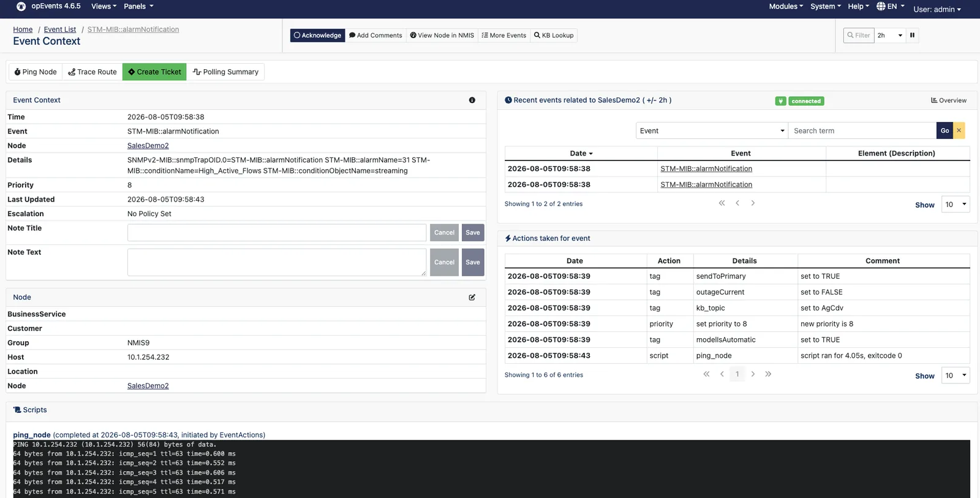Click Acknowledge button
This screenshot has height=498, width=980.
click(x=317, y=36)
